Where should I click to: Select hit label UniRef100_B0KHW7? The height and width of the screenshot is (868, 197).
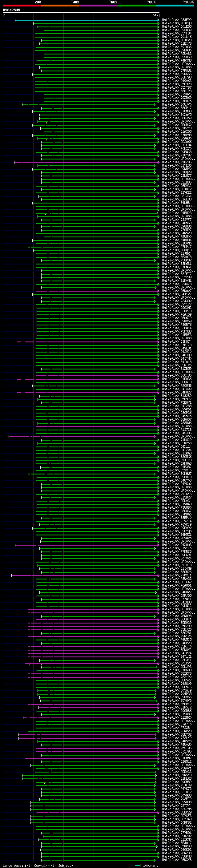coord(177,474)
